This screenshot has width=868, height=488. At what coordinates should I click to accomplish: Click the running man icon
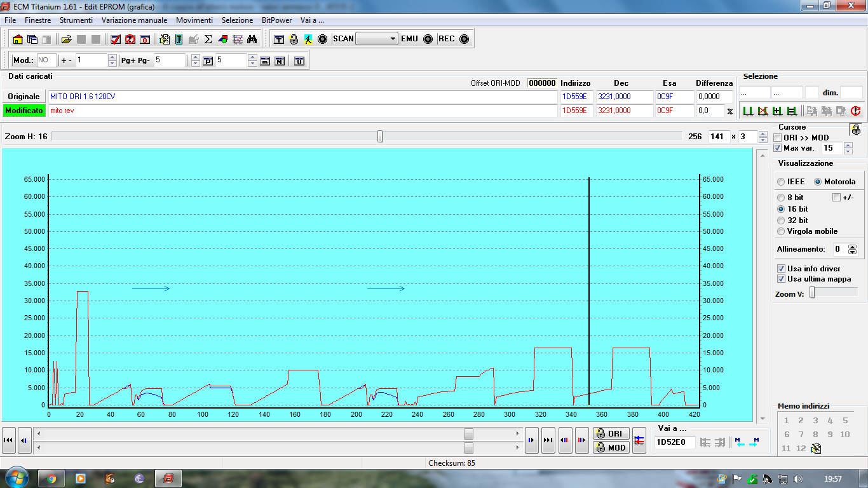(x=308, y=39)
